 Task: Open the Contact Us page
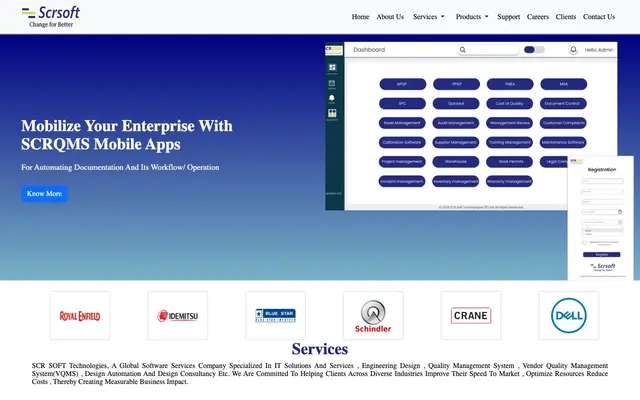(x=598, y=17)
